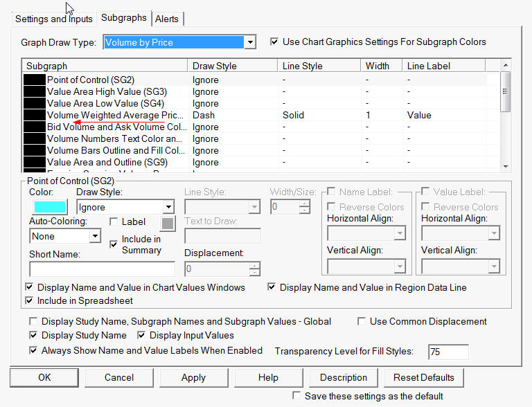This screenshot has height=407, width=532.
Task: Click black swatch for Point of Control row
Action: (x=34, y=80)
